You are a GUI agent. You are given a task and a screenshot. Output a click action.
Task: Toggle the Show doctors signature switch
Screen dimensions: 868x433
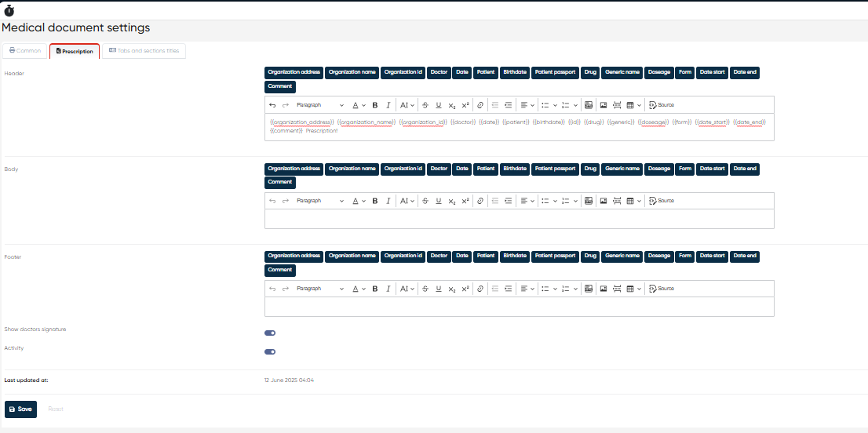pos(270,333)
